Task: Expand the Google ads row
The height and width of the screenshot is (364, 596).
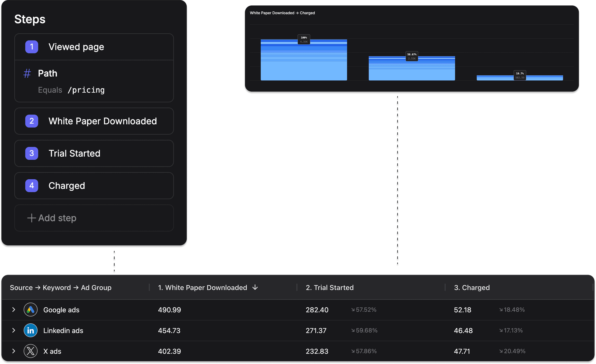Action: [x=14, y=310]
